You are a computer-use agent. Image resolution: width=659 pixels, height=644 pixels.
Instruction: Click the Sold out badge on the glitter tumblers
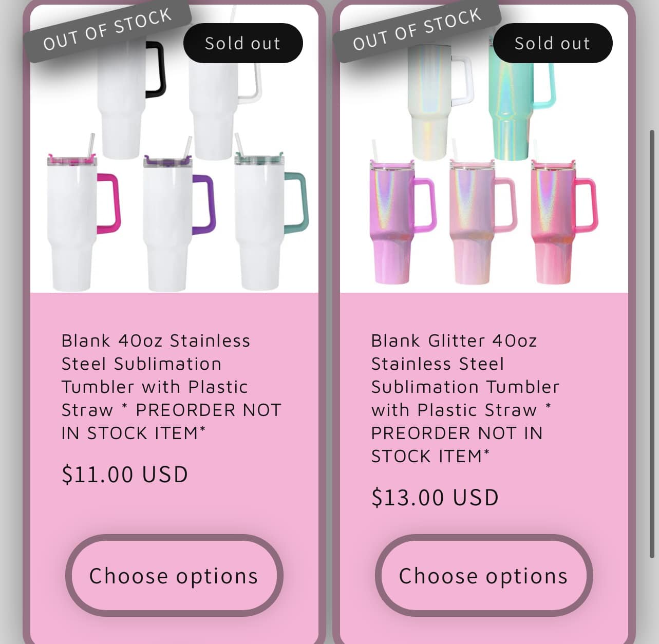[x=552, y=44]
